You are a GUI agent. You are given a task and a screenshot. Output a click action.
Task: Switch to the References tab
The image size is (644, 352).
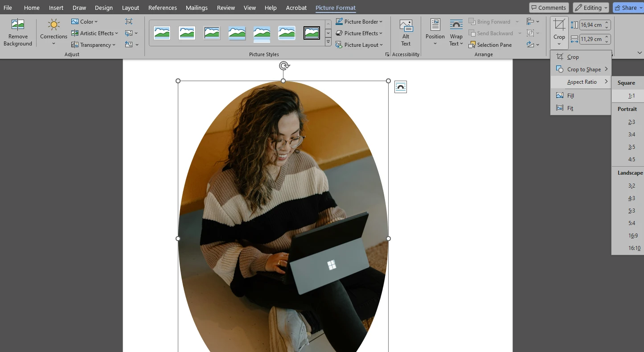[163, 8]
